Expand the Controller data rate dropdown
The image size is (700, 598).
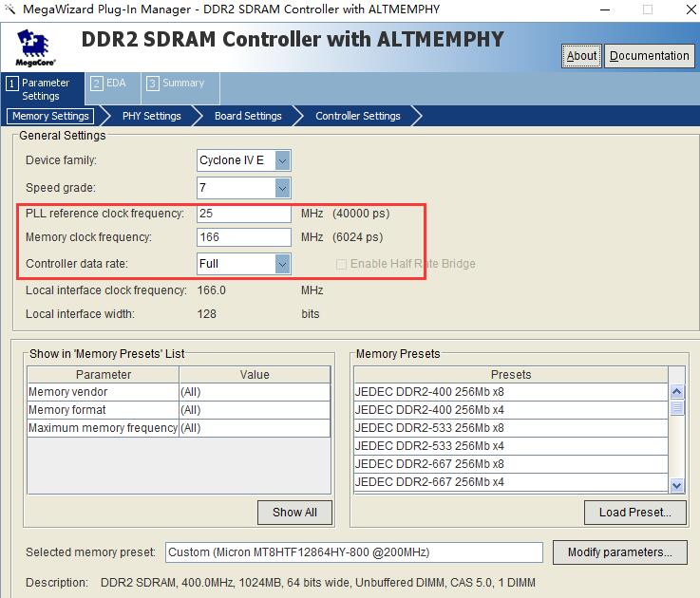(283, 264)
